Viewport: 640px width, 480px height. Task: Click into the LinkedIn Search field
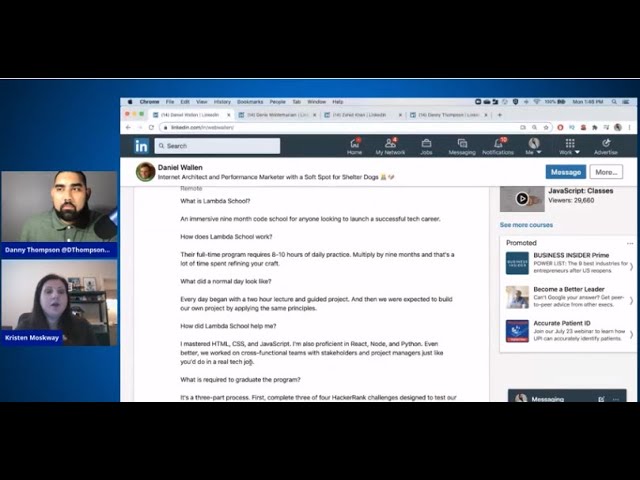click(x=217, y=146)
